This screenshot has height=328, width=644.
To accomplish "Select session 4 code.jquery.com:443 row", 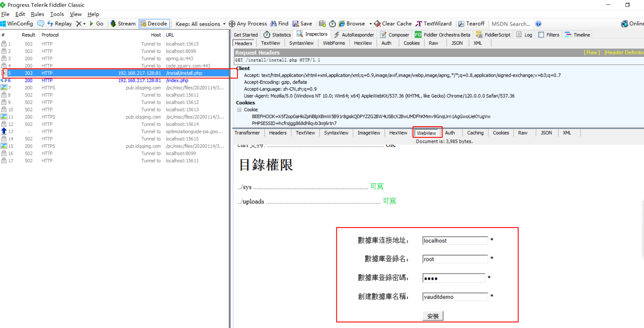I will pyautogui.click(x=115, y=66).
